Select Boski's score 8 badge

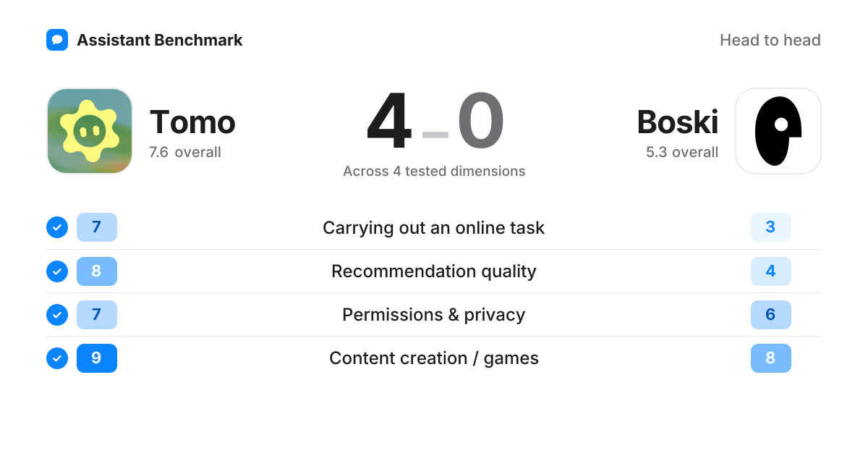pyautogui.click(x=771, y=358)
